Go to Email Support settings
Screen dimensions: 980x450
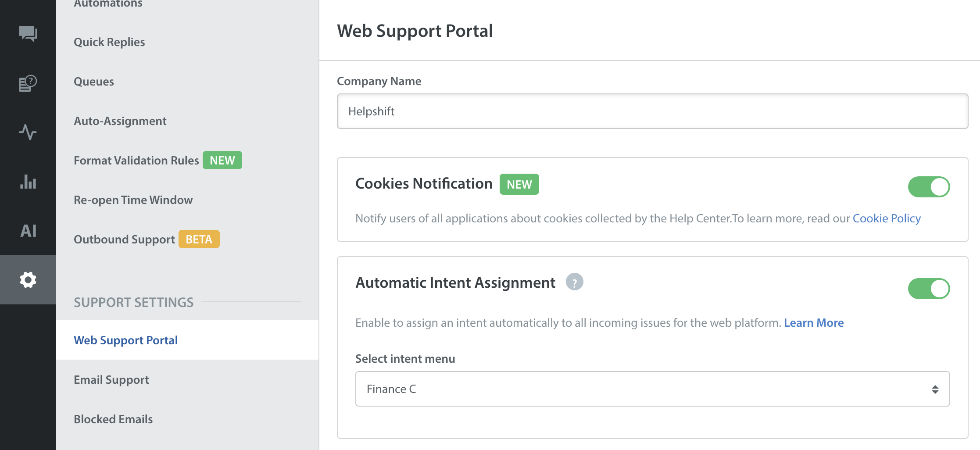point(111,380)
